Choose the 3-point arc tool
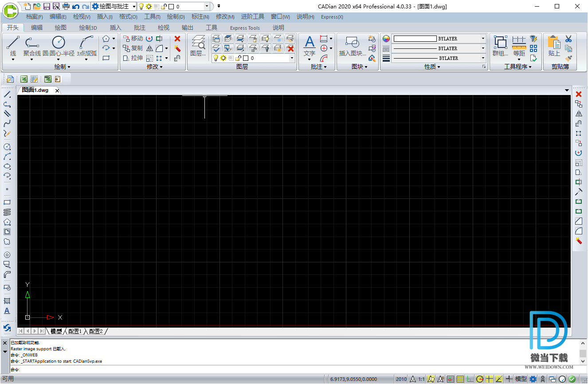The height and width of the screenshot is (384, 588). 86,44
